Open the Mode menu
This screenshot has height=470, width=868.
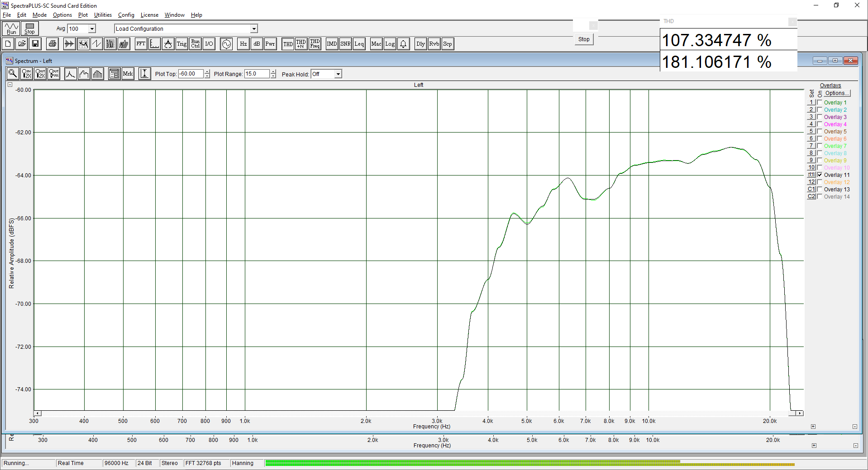click(39, 15)
